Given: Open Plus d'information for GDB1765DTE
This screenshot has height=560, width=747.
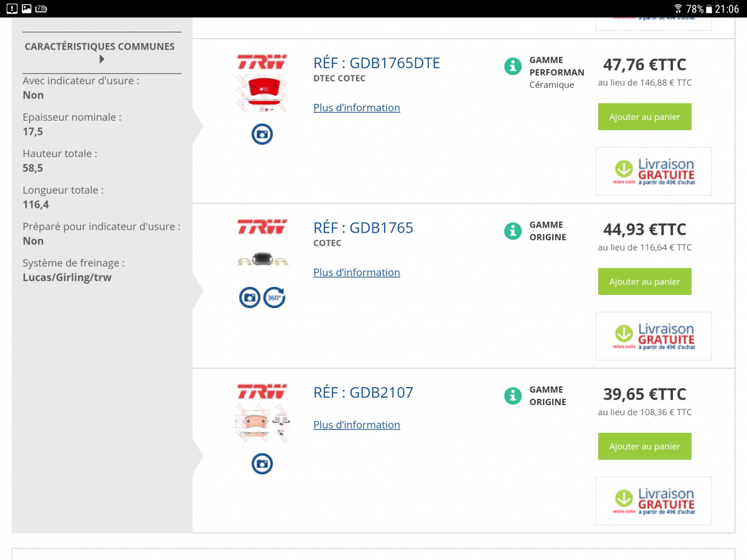Looking at the screenshot, I should tap(357, 108).
